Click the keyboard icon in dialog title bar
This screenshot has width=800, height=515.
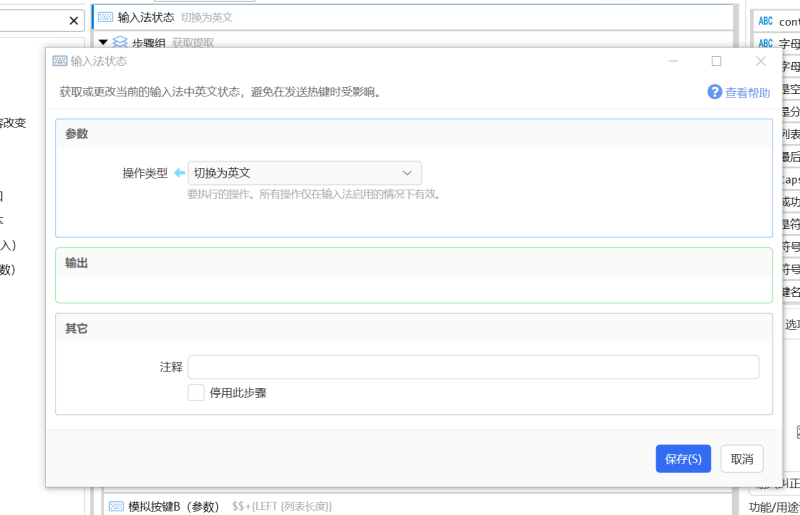click(x=60, y=61)
